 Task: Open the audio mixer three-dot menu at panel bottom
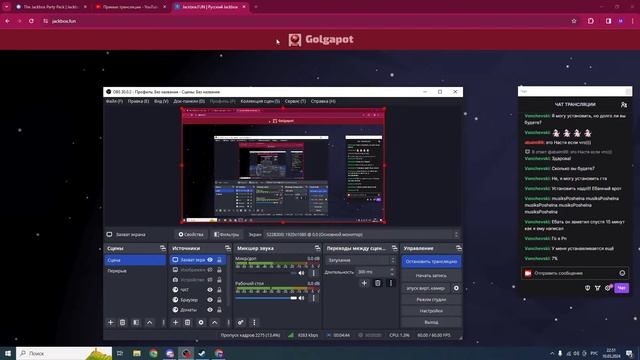click(254, 322)
